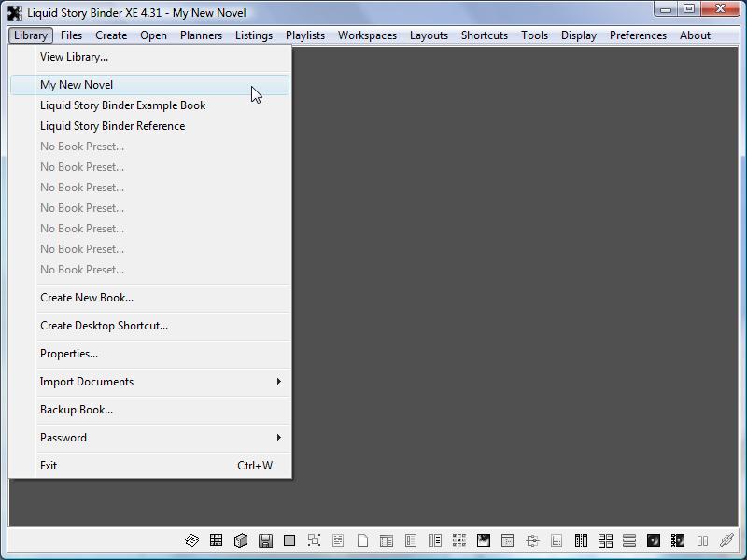Open the Planners menu

click(x=201, y=35)
